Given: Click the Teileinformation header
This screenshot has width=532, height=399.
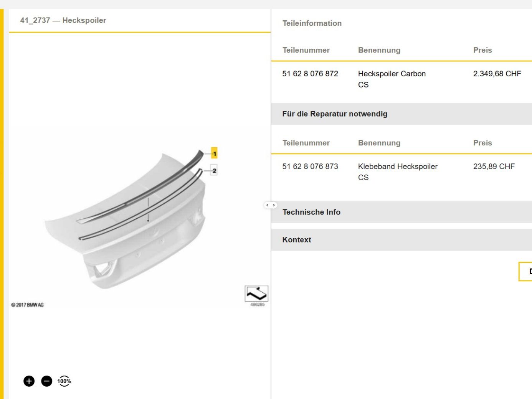Looking at the screenshot, I should coord(312,23).
